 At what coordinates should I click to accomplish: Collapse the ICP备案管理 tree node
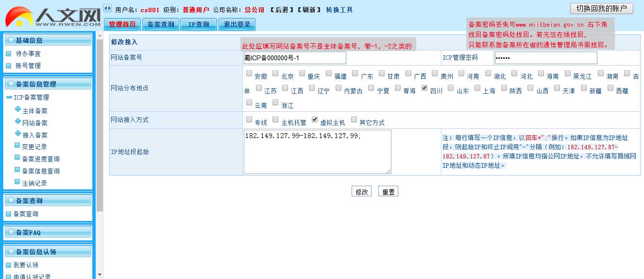click(9, 98)
